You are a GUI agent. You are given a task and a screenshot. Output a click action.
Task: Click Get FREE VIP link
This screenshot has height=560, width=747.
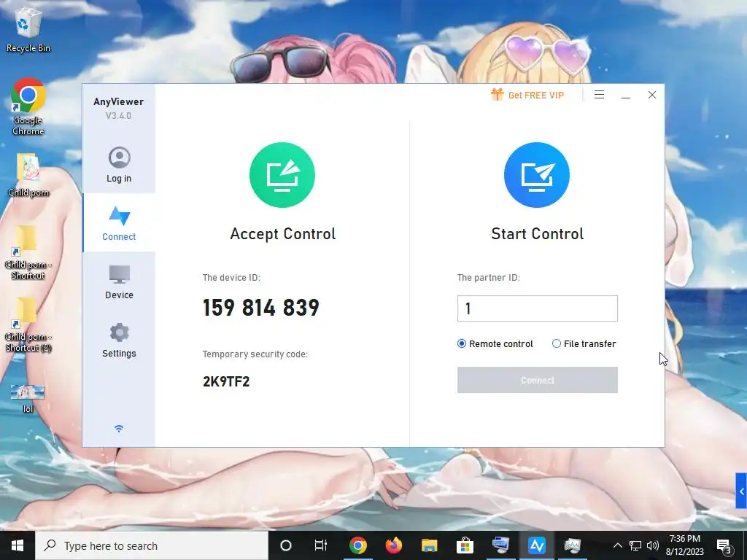536,96
